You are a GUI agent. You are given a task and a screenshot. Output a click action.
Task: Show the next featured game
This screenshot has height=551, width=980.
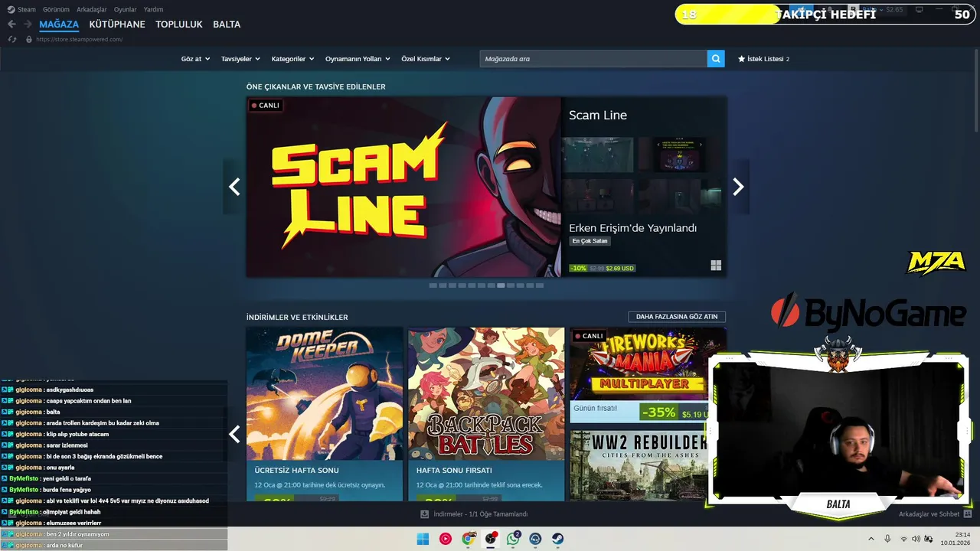coord(738,187)
